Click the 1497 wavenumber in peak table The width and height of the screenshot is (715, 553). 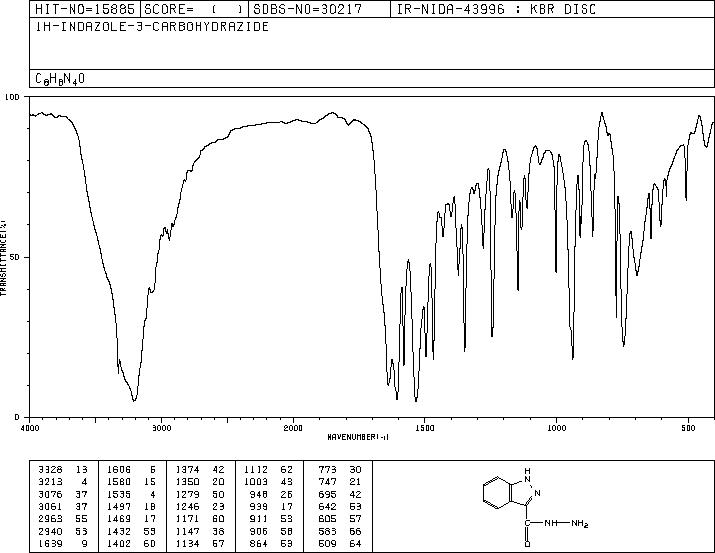pyautogui.click(x=119, y=506)
